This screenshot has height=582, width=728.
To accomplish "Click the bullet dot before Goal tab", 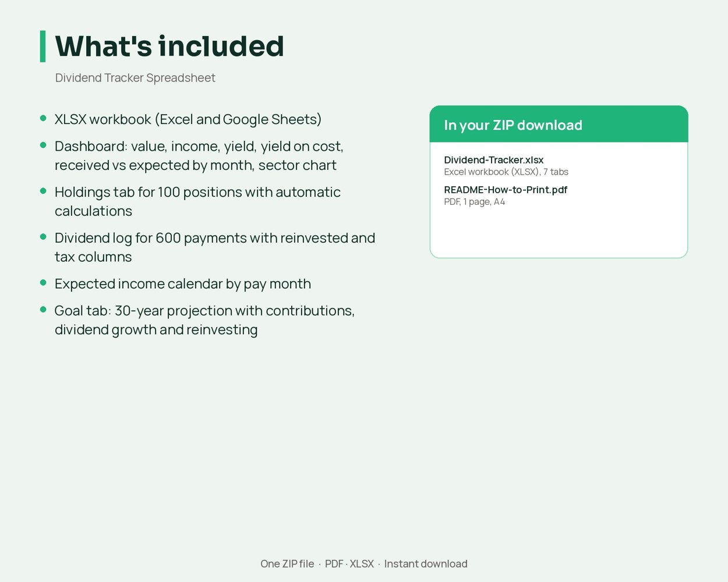I will [x=43, y=310].
